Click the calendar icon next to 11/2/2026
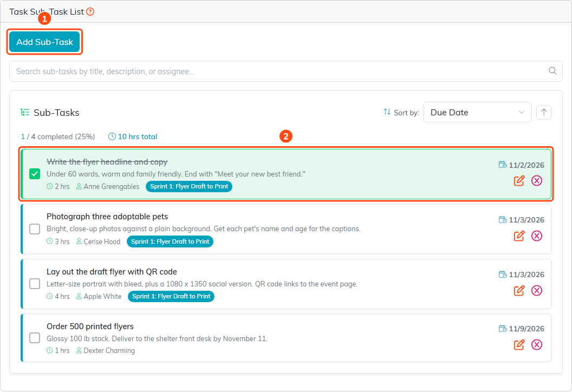The width and height of the screenshot is (572, 392). [502, 165]
